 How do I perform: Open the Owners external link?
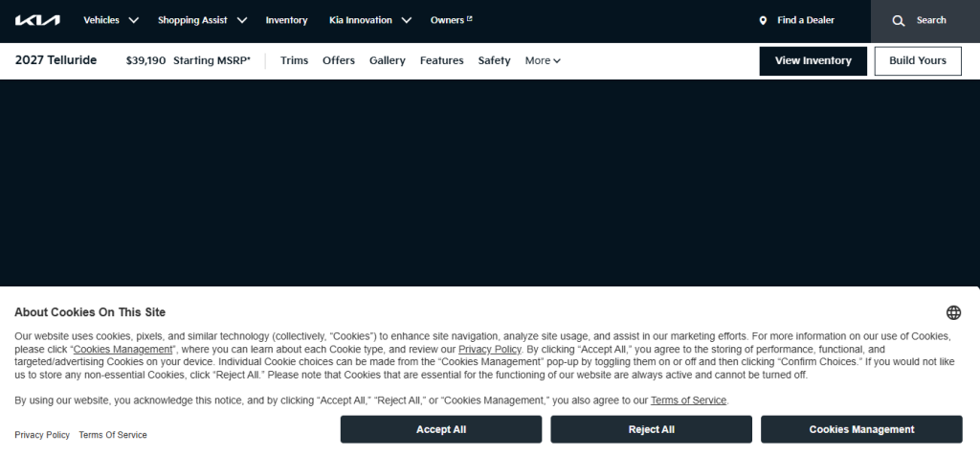(x=451, y=20)
